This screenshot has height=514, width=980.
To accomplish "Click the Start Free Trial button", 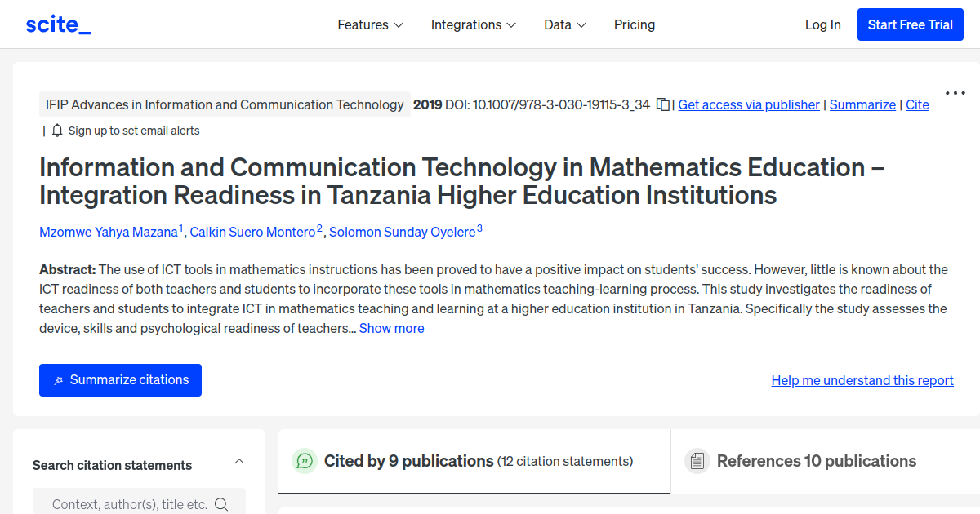I will 911,24.
